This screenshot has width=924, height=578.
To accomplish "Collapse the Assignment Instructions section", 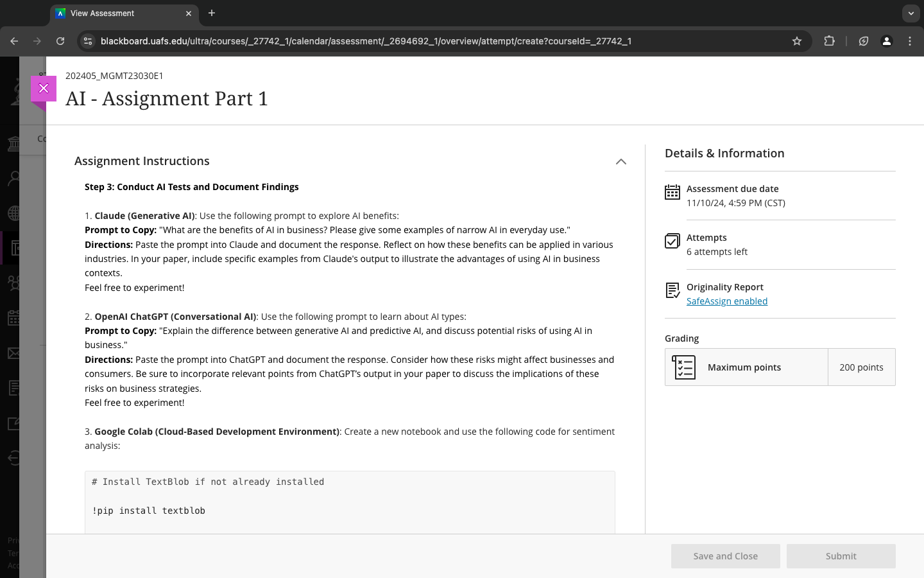I will pos(620,161).
